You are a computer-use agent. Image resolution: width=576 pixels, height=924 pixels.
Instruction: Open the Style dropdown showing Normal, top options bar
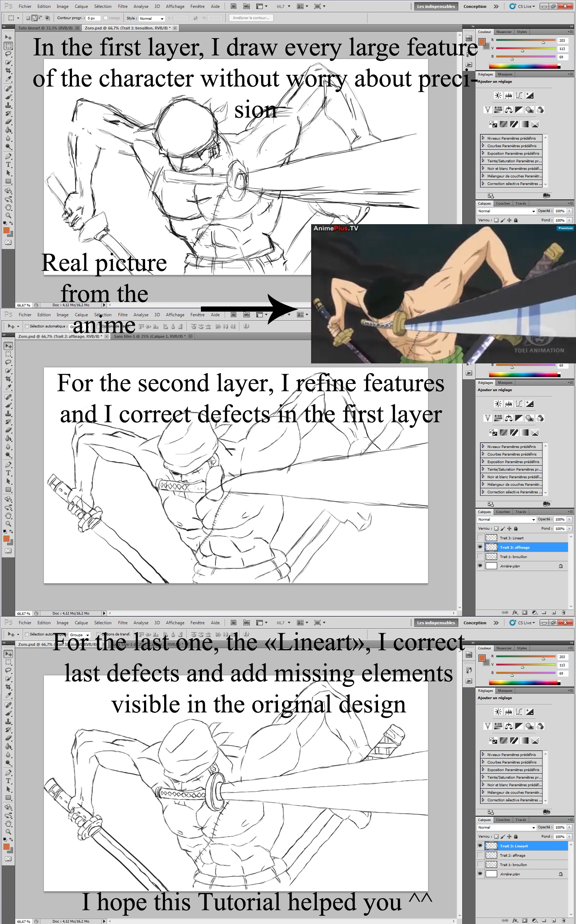(x=151, y=18)
